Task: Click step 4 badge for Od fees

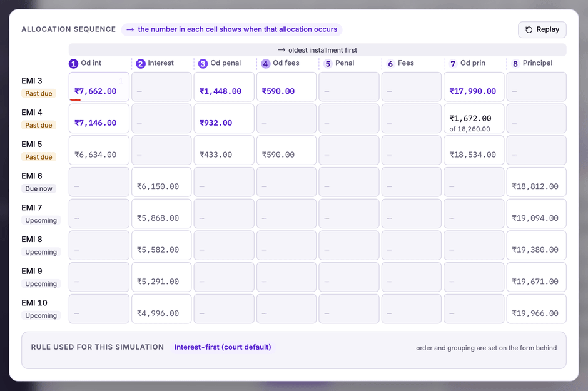Action: (265, 64)
